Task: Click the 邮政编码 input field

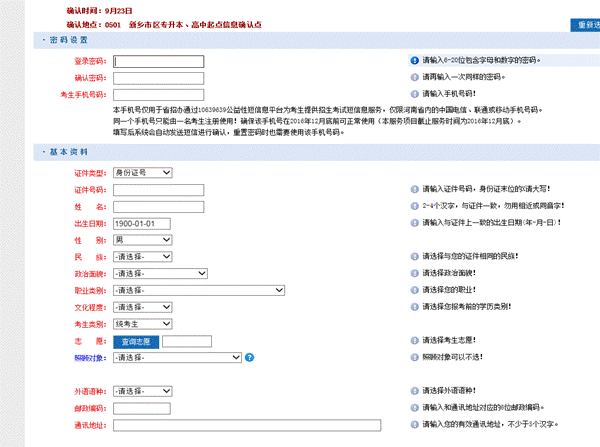Action: point(142,408)
